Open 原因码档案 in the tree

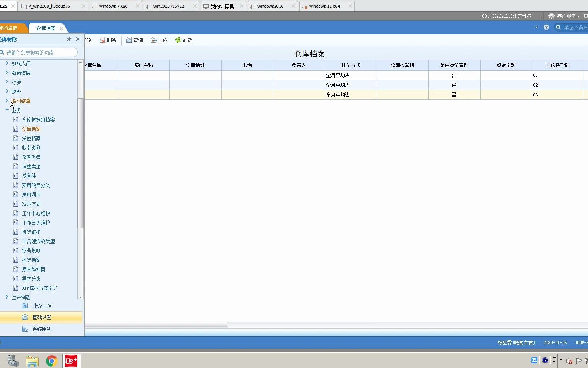click(33, 269)
